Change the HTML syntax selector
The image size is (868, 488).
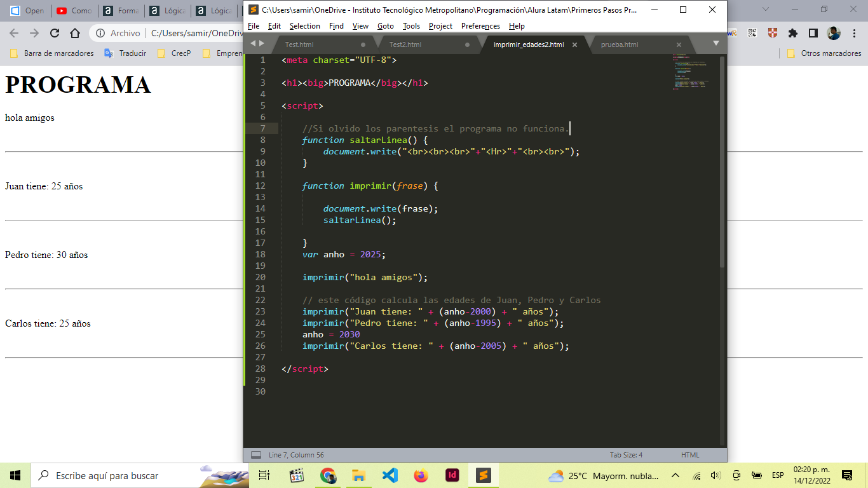[x=690, y=455]
